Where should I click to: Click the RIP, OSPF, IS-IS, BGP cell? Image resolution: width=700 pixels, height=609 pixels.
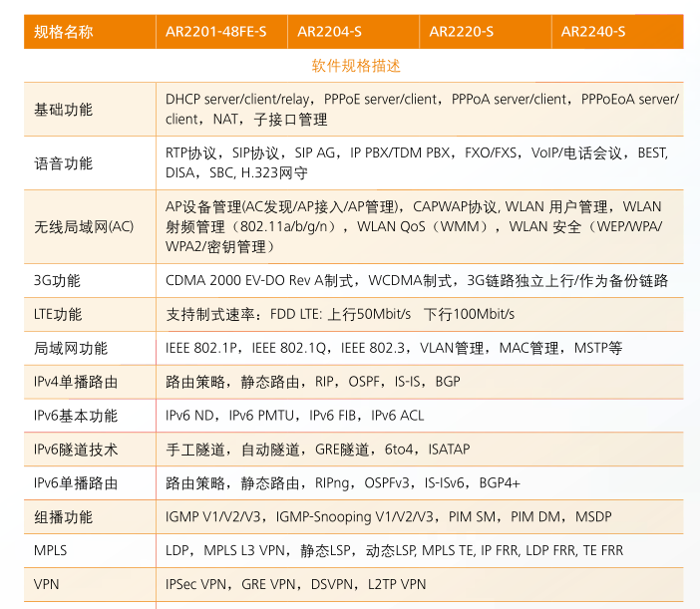[420, 382]
